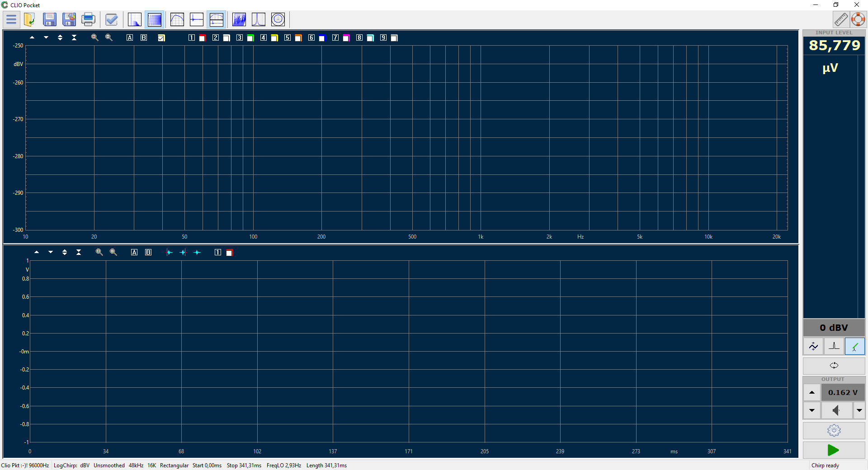Click the print icon in toolbar

point(88,19)
